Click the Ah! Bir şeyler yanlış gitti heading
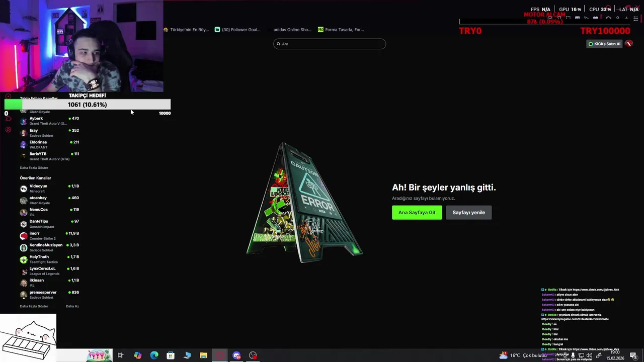 tap(444, 188)
